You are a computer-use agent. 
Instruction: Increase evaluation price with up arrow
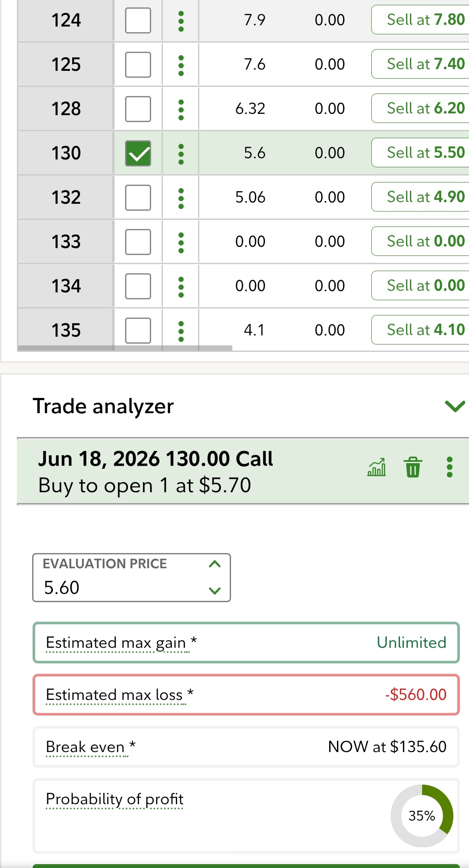[x=215, y=564]
